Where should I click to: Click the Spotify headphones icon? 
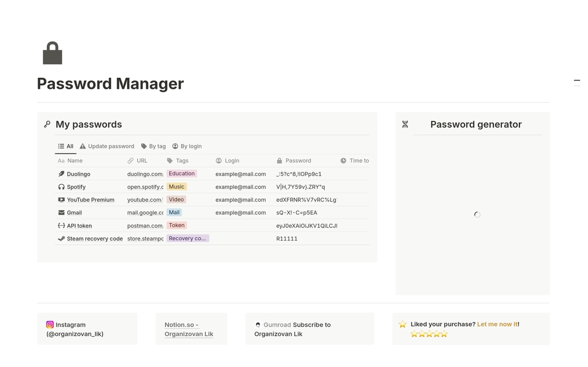(61, 186)
